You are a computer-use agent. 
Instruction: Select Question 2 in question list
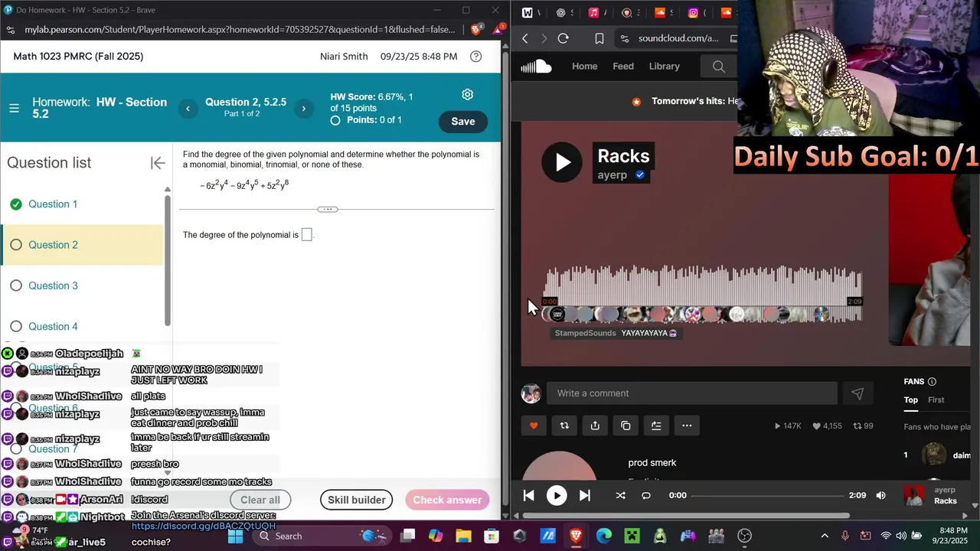click(83, 245)
